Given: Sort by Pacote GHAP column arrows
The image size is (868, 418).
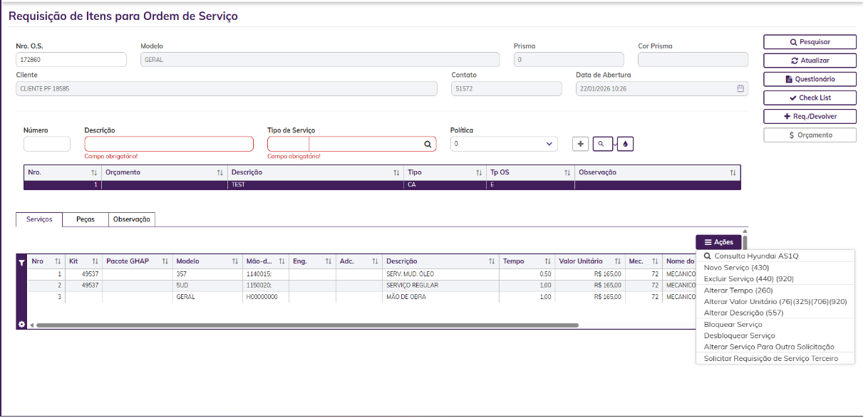Looking at the screenshot, I should [x=165, y=261].
